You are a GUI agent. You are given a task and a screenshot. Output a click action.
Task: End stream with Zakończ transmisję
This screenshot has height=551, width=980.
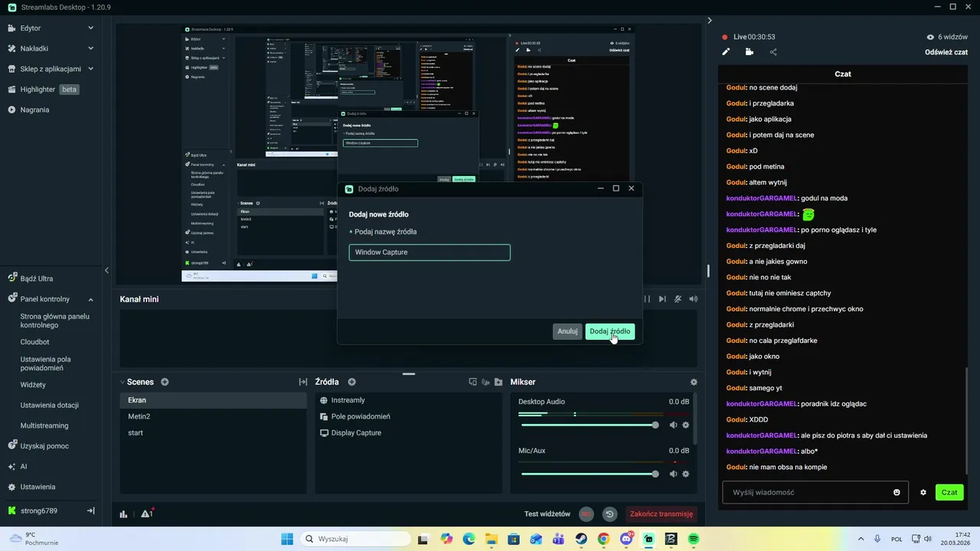pos(661,514)
